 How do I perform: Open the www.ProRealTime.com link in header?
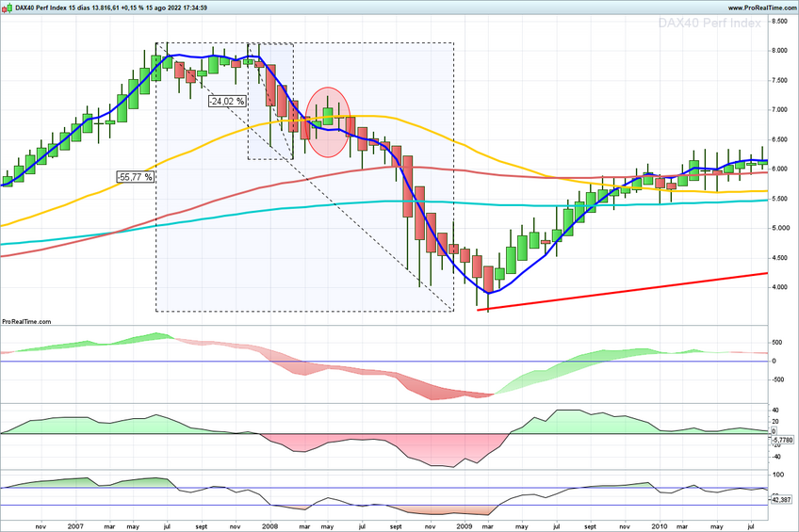[x=762, y=8]
